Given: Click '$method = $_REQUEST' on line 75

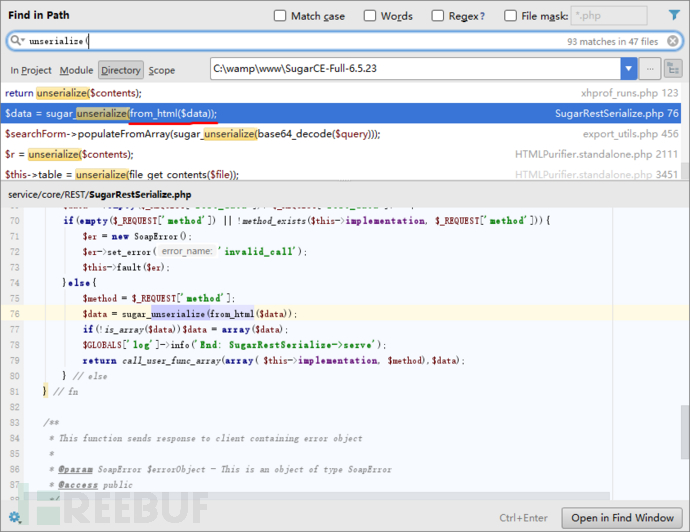Looking at the screenshot, I should (x=158, y=298).
